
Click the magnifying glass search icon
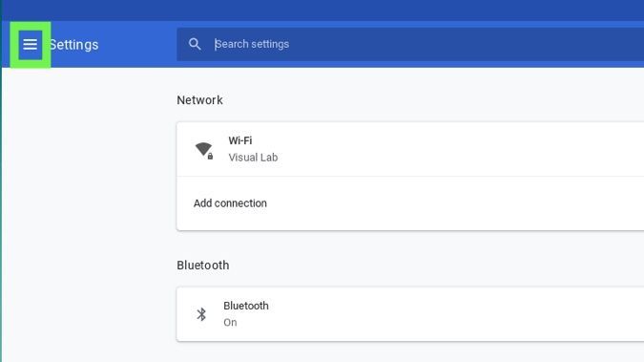coord(195,44)
